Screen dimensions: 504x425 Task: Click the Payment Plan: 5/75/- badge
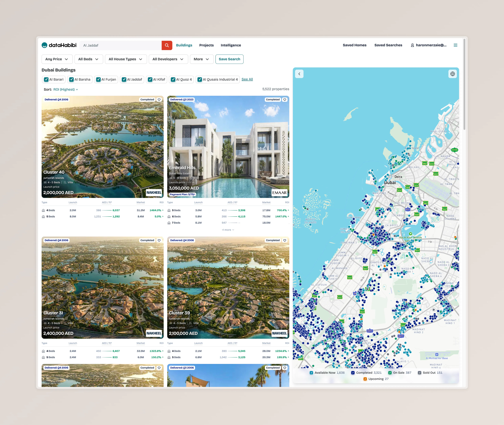pos(182,194)
